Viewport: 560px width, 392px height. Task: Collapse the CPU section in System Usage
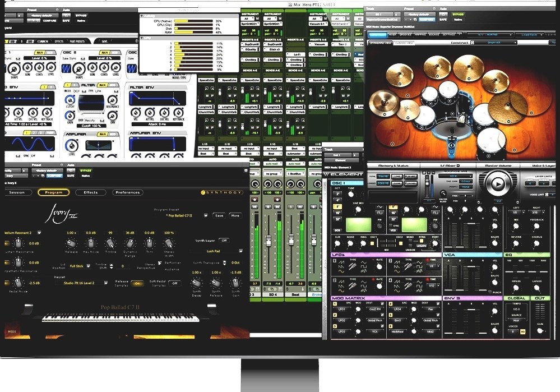[x=142, y=38]
